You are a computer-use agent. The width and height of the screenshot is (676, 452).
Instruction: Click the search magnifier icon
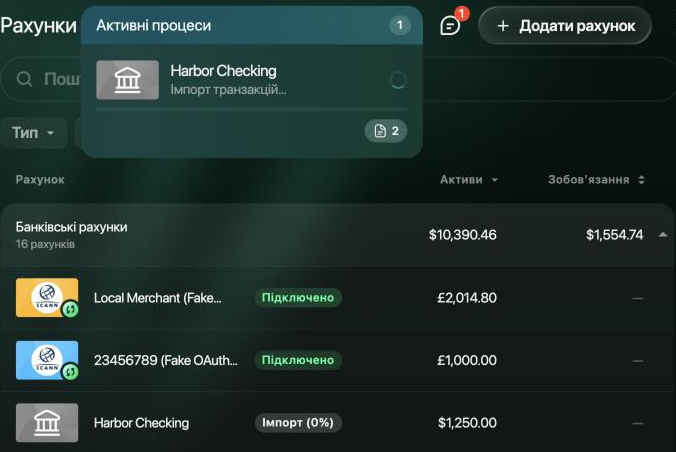pos(25,79)
